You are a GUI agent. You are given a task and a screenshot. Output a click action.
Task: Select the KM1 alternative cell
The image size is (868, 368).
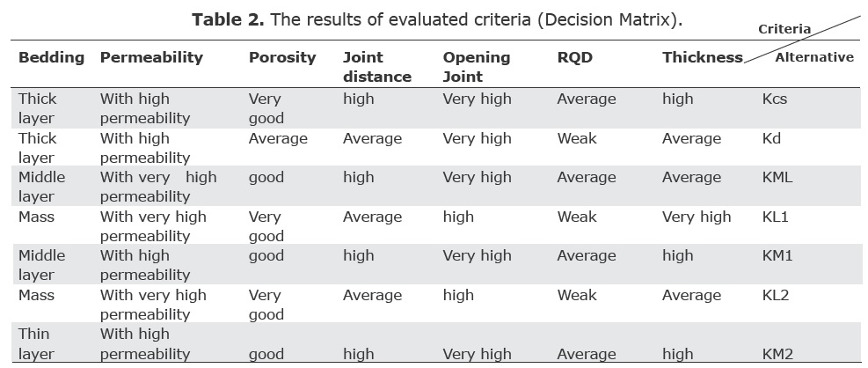coord(777,255)
